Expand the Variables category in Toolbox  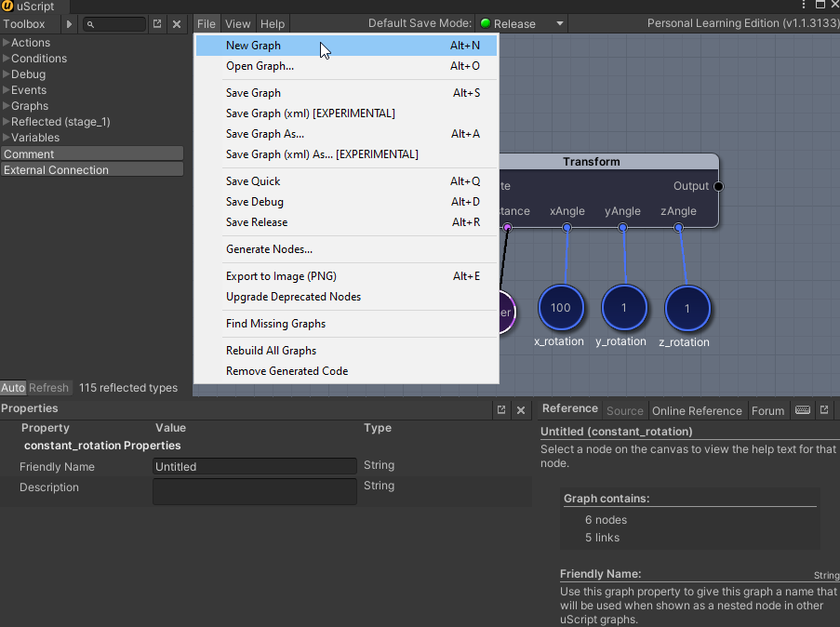click(34, 138)
